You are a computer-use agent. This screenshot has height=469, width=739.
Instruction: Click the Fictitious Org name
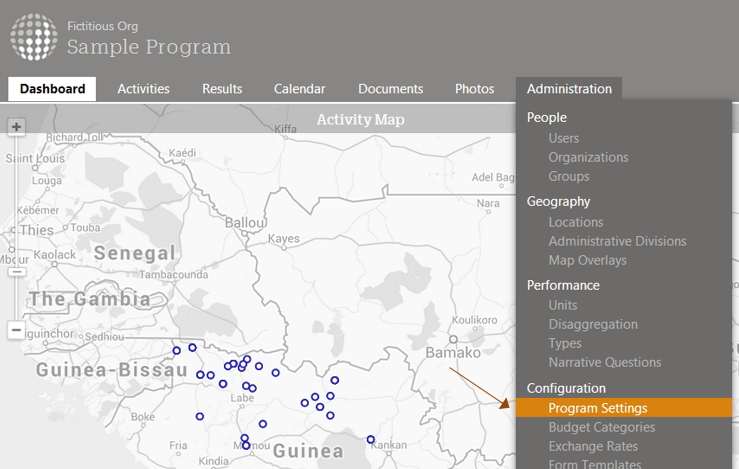click(102, 26)
